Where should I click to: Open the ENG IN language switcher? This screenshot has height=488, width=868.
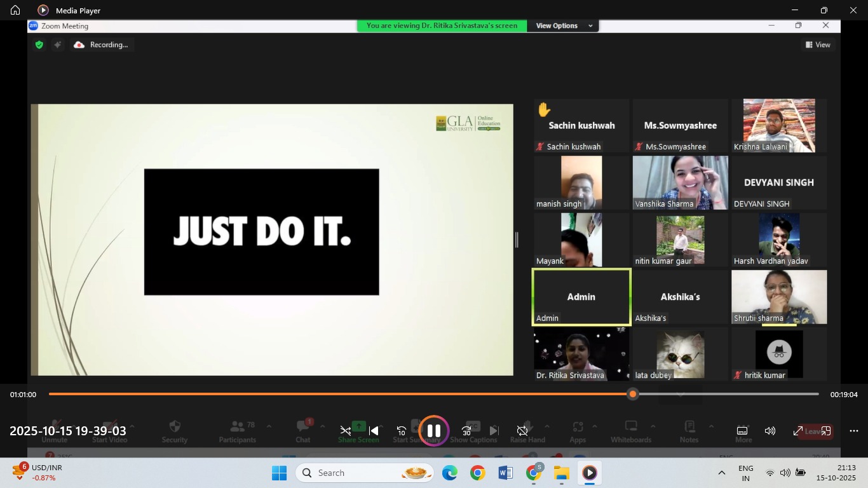[746, 473]
